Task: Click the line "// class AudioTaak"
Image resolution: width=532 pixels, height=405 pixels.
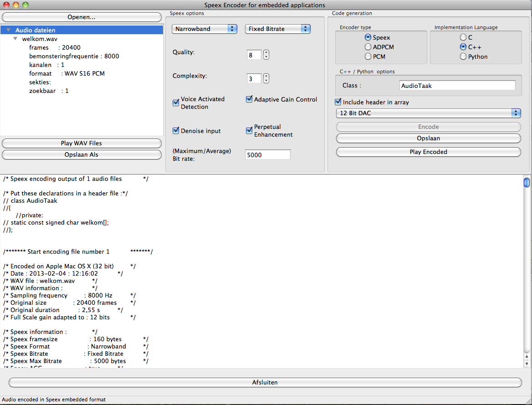Action: [30, 200]
